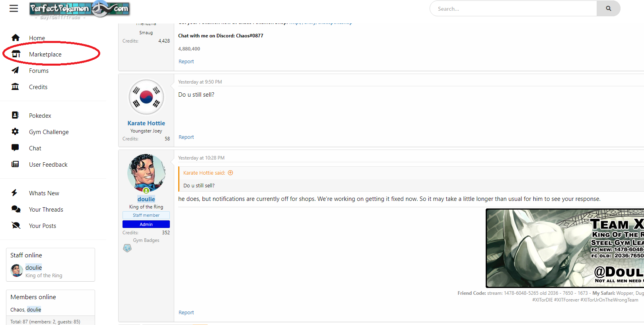Open doulie's profile from Staff online
Screen dimensions: 644x325
coord(34,268)
